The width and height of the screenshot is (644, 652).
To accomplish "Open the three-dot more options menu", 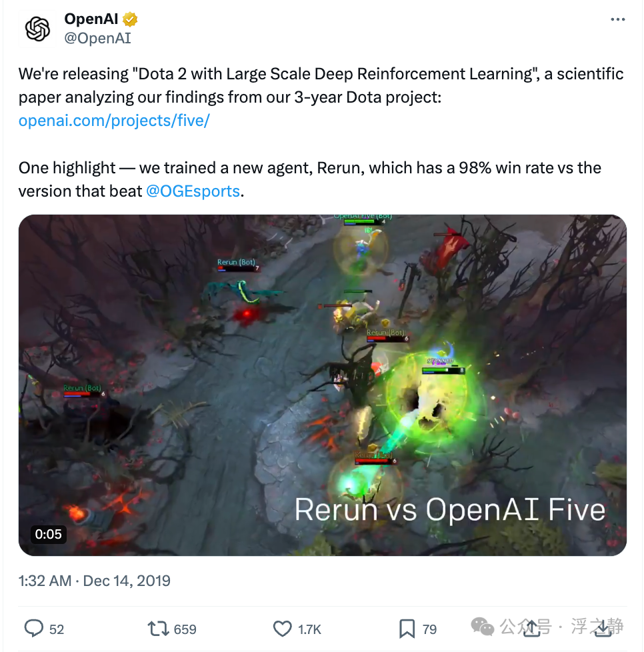I will 618,19.
